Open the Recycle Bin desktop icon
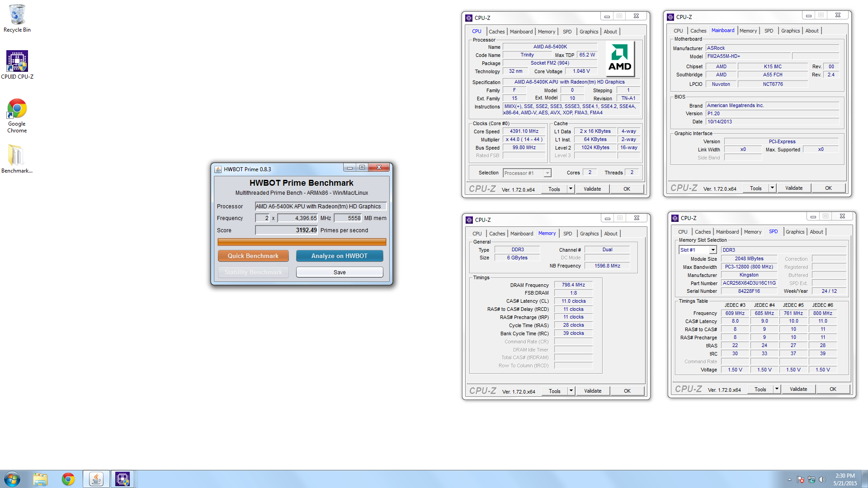The height and width of the screenshot is (488, 868). tap(17, 18)
